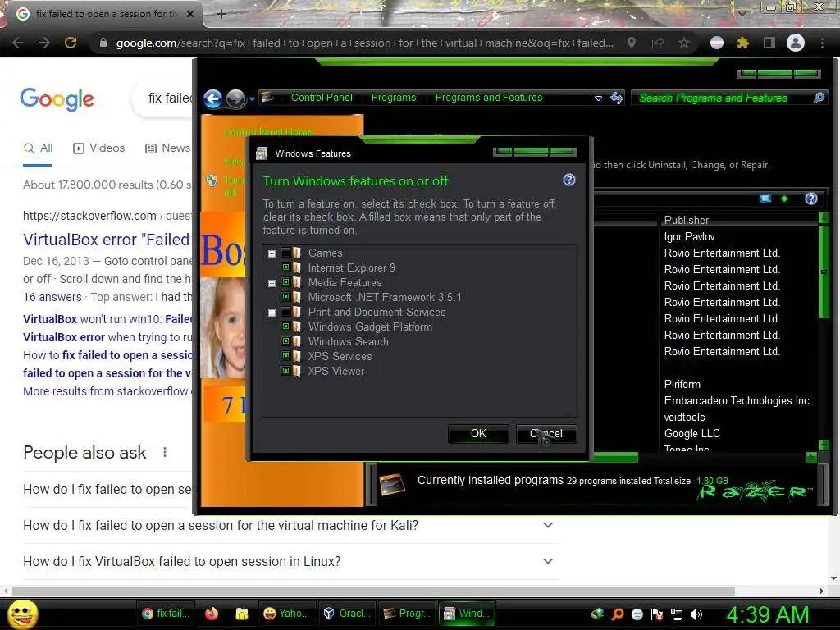Click the Forward arrow in Programs and Features window
Image resolution: width=840 pixels, height=630 pixels.
click(235, 98)
